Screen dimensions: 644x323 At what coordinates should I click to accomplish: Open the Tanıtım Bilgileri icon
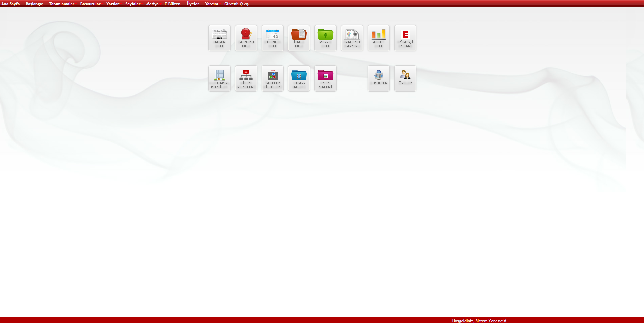[x=272, y=78]
